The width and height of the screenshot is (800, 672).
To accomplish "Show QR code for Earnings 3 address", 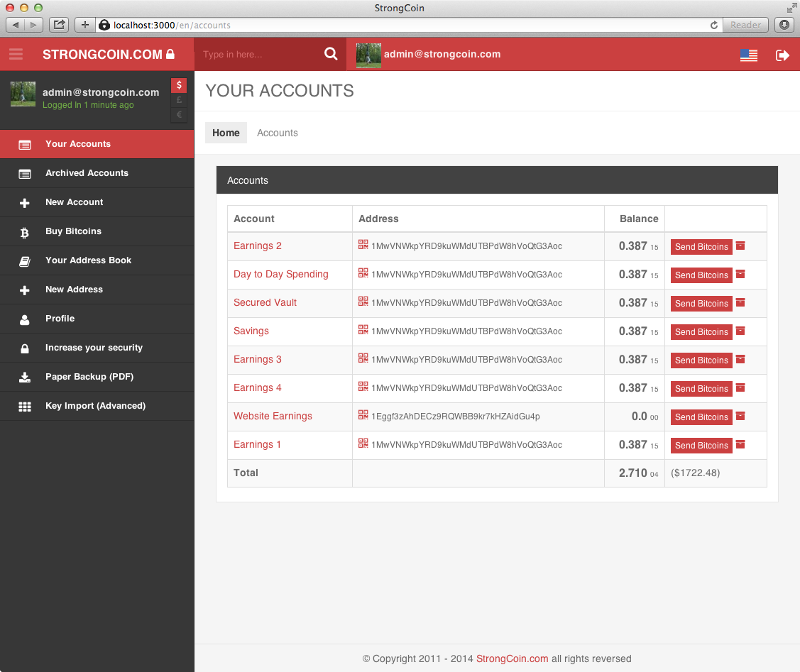I will click(363, 358).
